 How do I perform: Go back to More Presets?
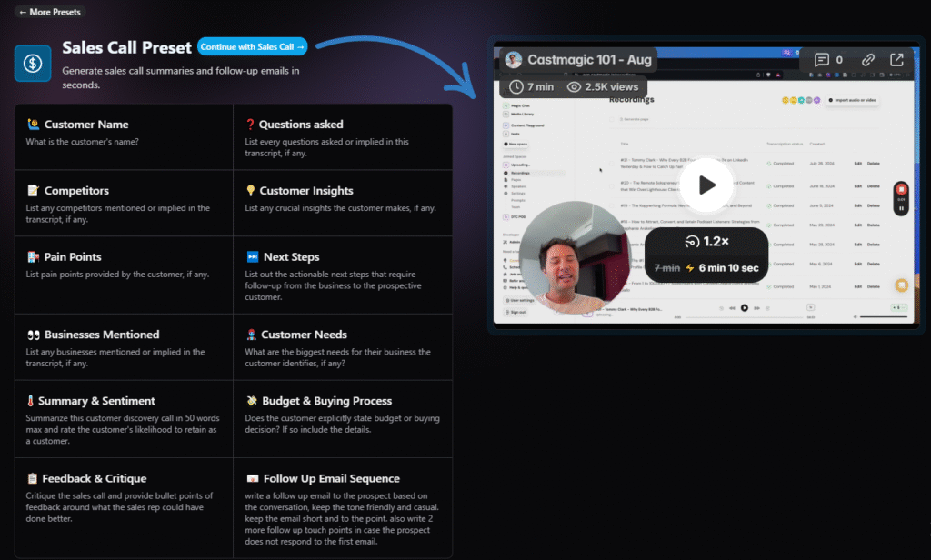tap(47, 12)
